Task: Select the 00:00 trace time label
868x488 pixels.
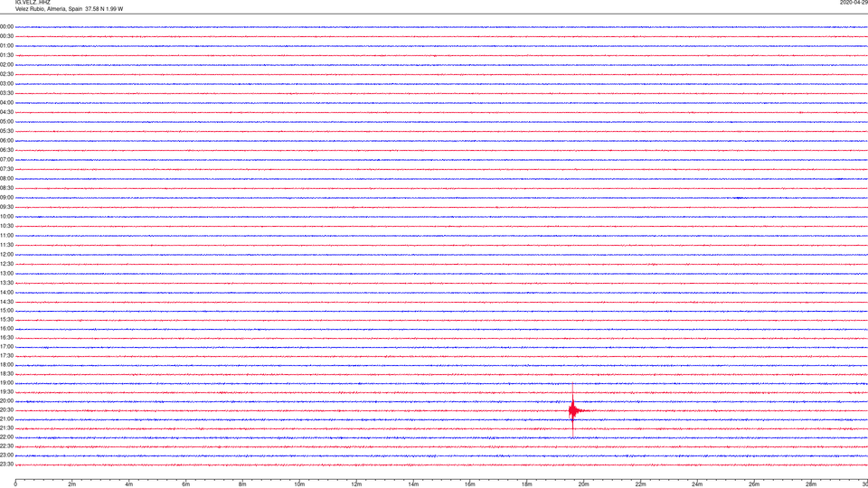Action: coord(6,26)
